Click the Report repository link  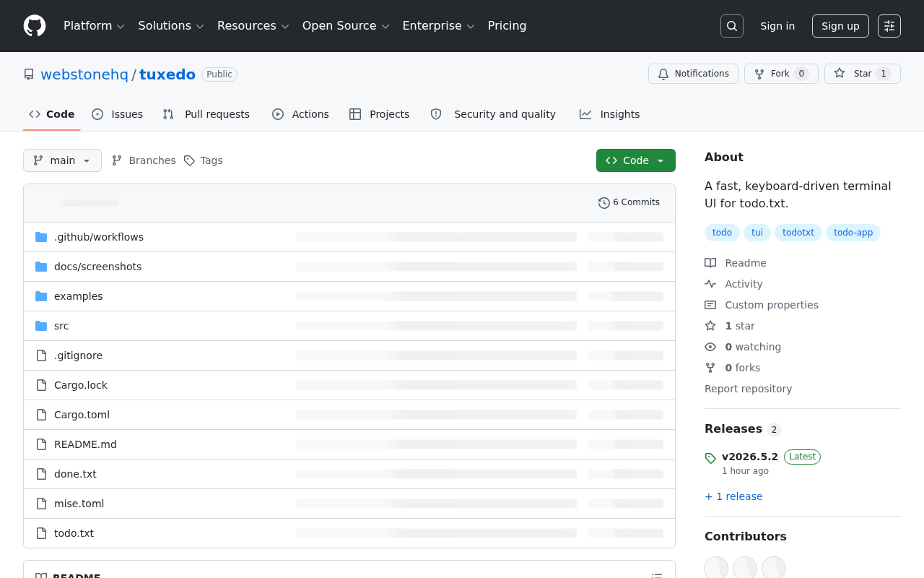coord(748,389)
